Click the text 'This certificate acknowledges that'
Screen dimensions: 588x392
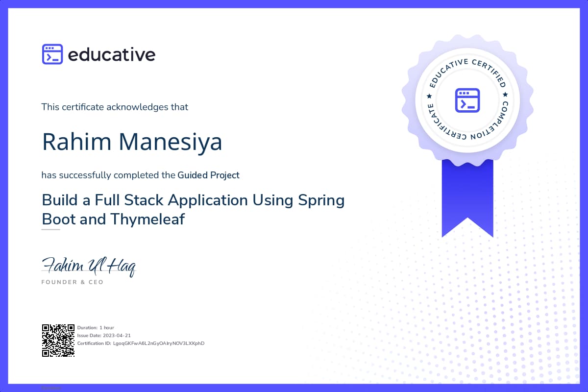(x=115, y=107)
